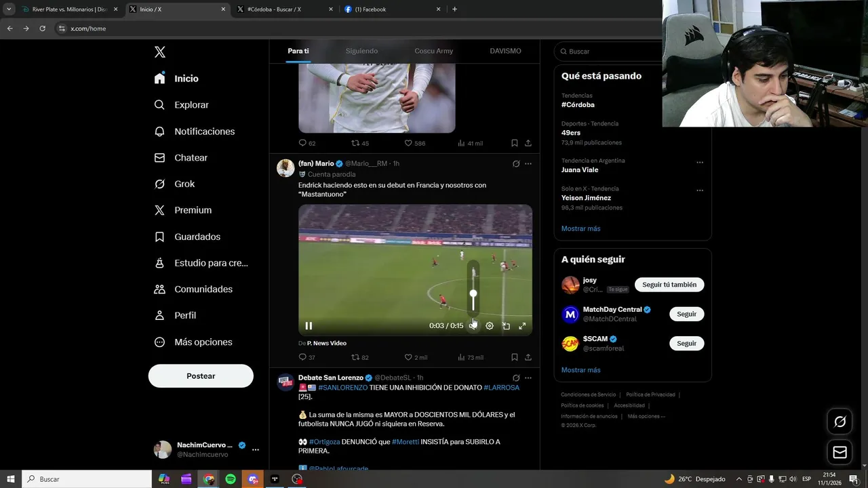Click Mostrar más under A quién seguir
Image resolution: width=868 pixels, height=488 pixels.
point(580,370)
